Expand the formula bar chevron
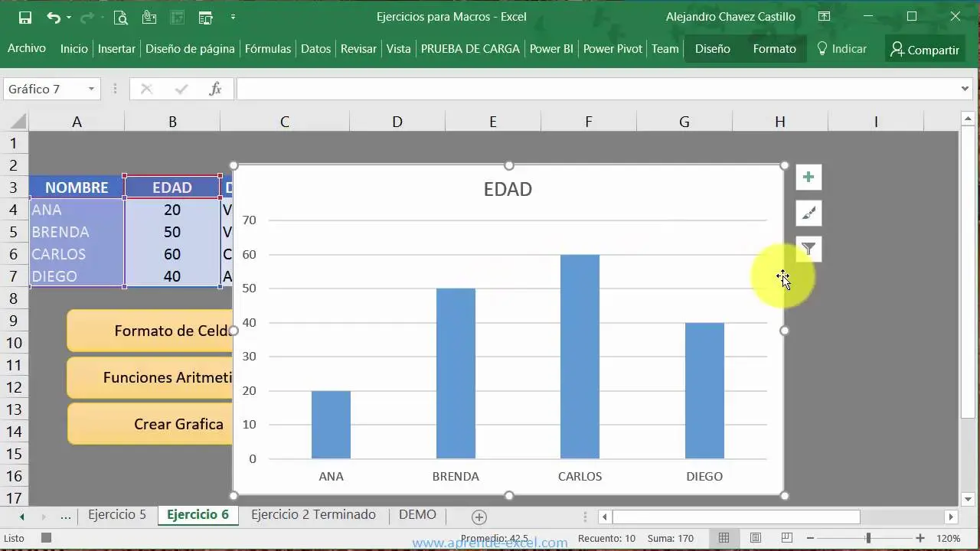Screen dimensions: 980x551 (x=965, y=90)
